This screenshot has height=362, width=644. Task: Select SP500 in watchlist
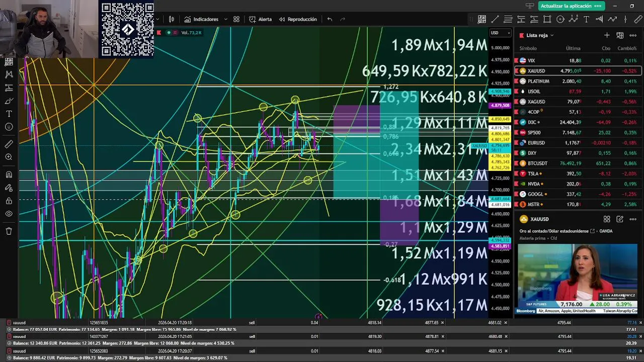[x=578, y=132]
